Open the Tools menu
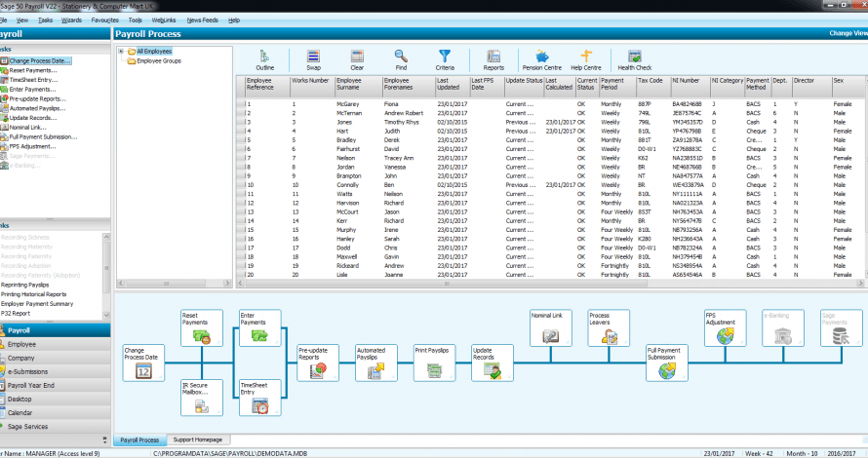The height and width of the screenshot is (458, 868). [135, 19]
